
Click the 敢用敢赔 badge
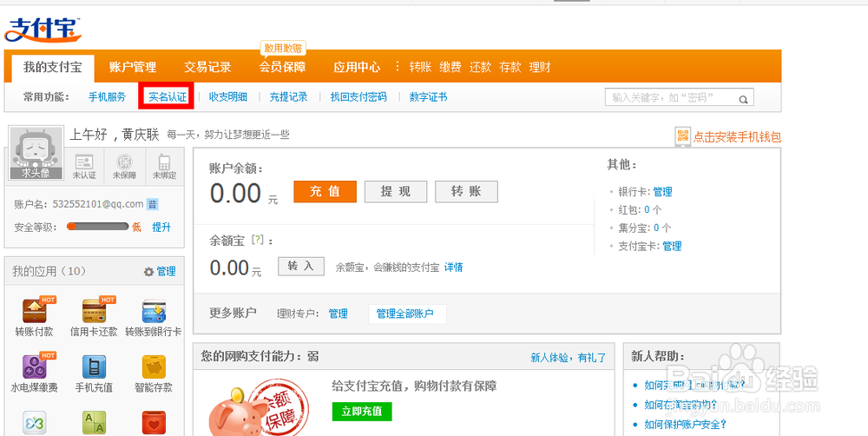pos(283,48)
